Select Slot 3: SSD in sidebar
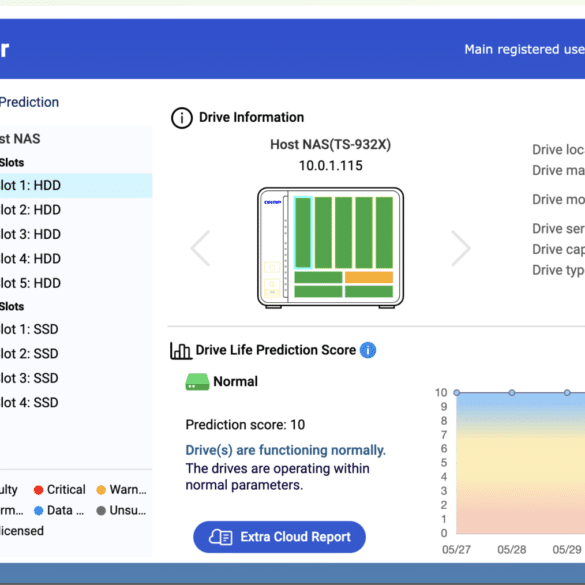Screen dimensions: 585x585 pos(76,378)
